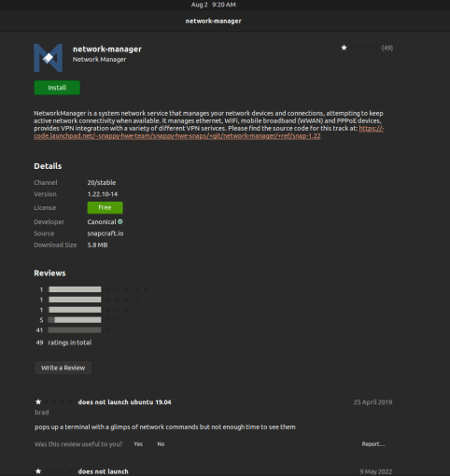Install the network-manager snap
450x476 pixels.
pyautogui.click(x=57, y=88)
